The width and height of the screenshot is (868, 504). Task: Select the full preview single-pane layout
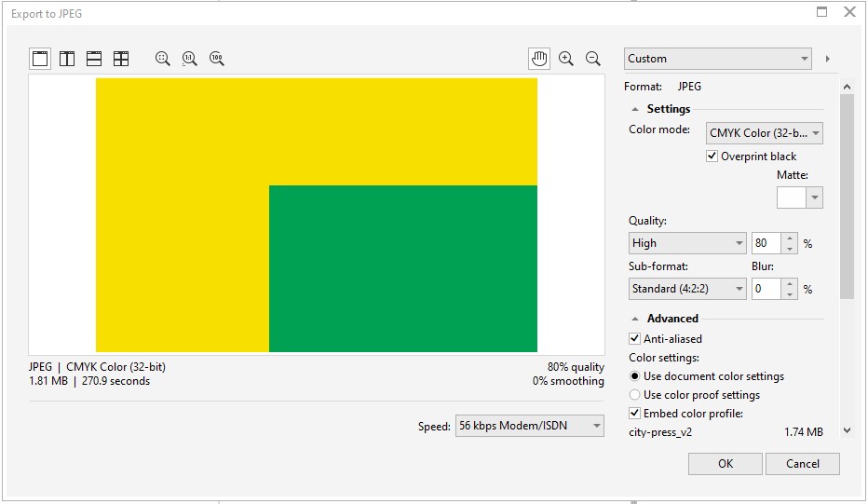pos(40,59)
